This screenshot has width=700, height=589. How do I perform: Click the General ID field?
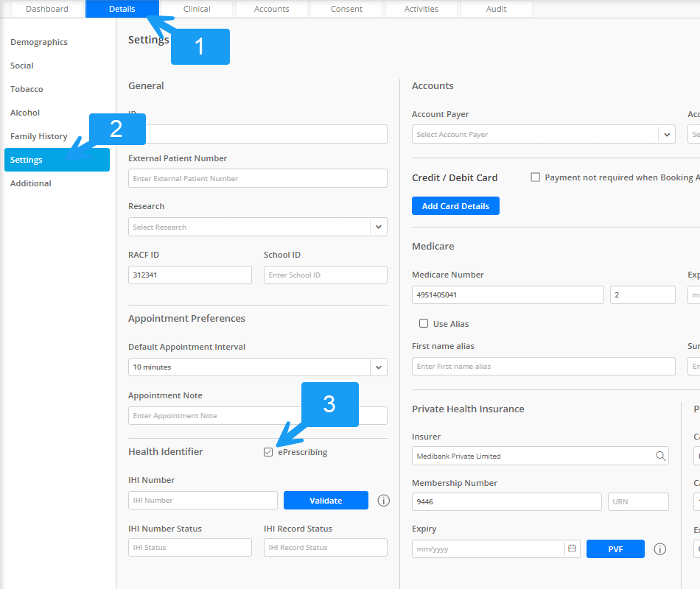point(258,134)
